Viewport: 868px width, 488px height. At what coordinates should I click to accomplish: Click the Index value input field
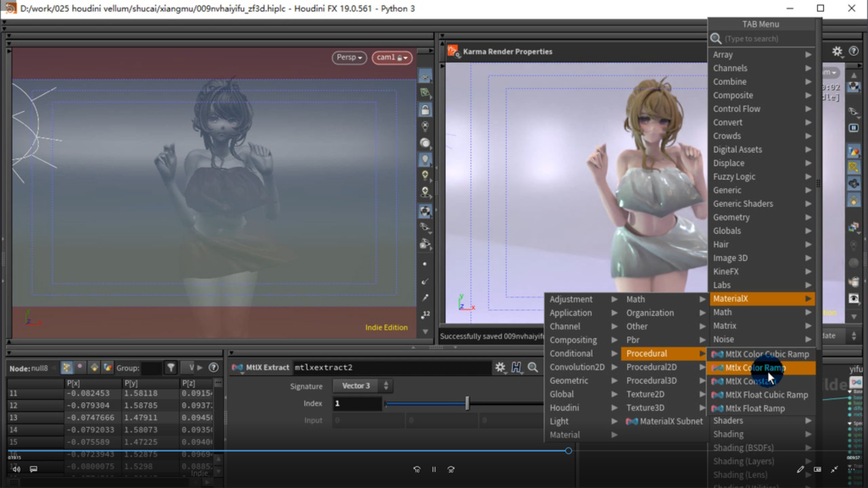click(x=356, y=403)
